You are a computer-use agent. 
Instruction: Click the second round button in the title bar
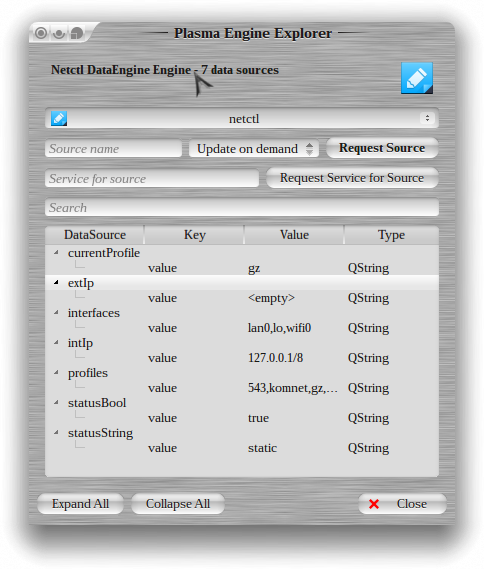tap(59, 33)
